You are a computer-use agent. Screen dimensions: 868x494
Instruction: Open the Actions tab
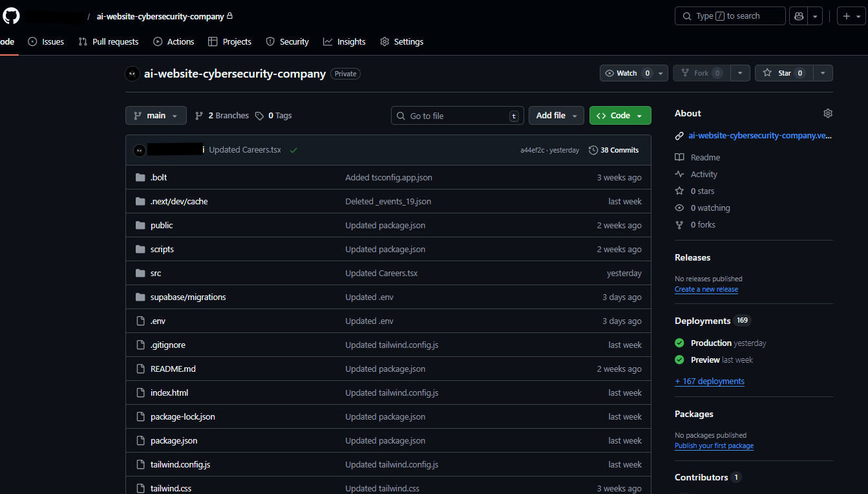point(174,41)
